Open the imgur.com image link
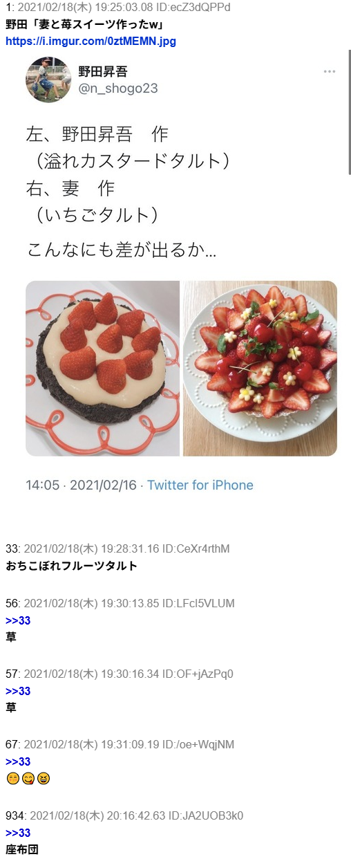The image size is (351, 868). (x=91, y=41)
